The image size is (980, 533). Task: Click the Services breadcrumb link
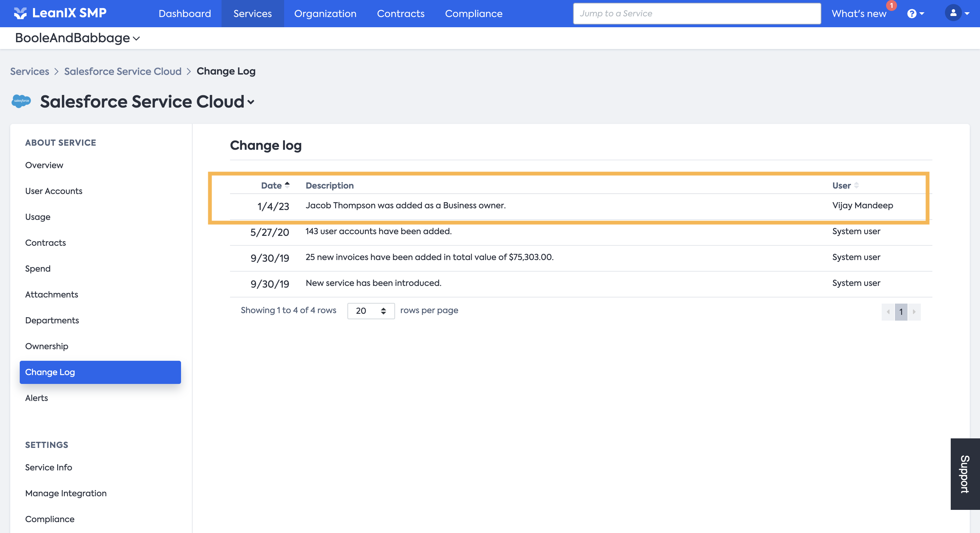pos(29,71)
